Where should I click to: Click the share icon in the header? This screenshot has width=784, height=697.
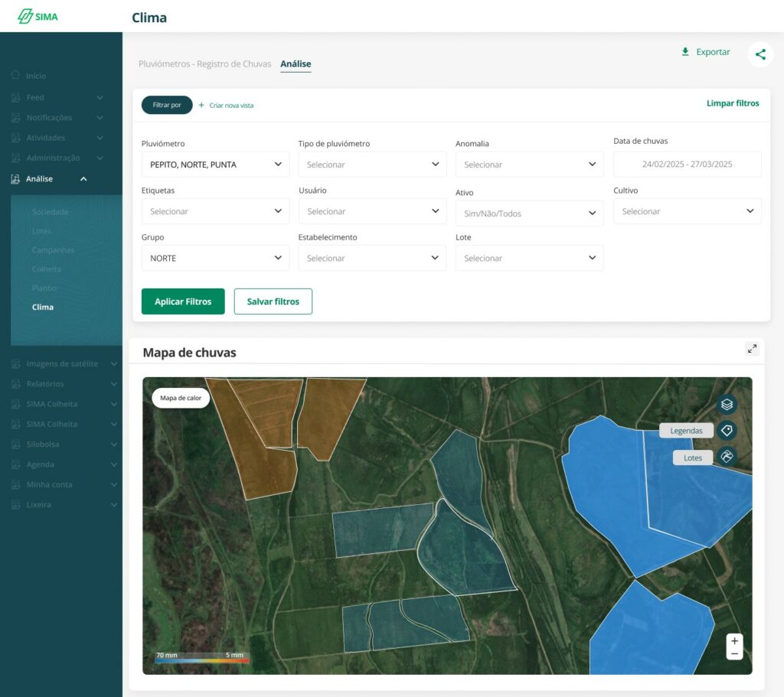759,54
